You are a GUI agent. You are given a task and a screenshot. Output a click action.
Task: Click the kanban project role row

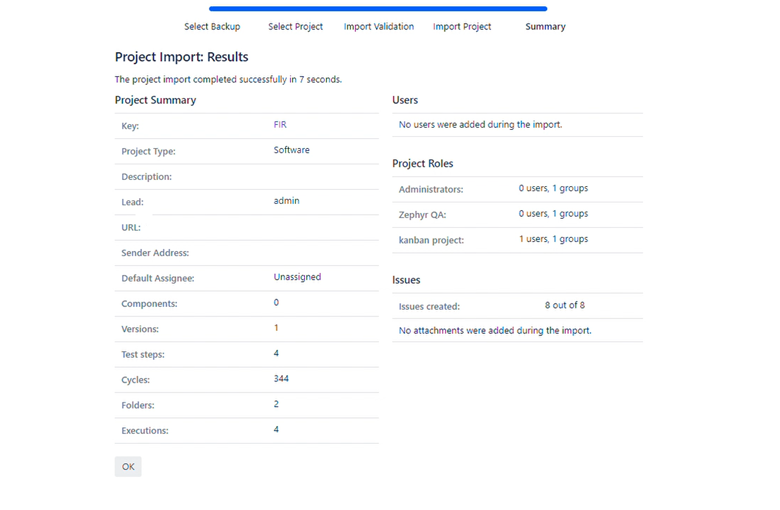point(516,240)
